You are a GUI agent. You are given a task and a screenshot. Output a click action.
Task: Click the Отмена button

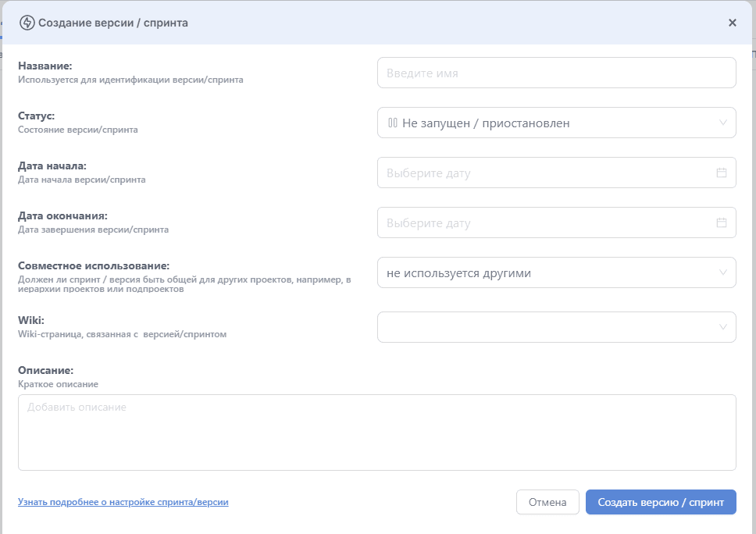point(547,502)
